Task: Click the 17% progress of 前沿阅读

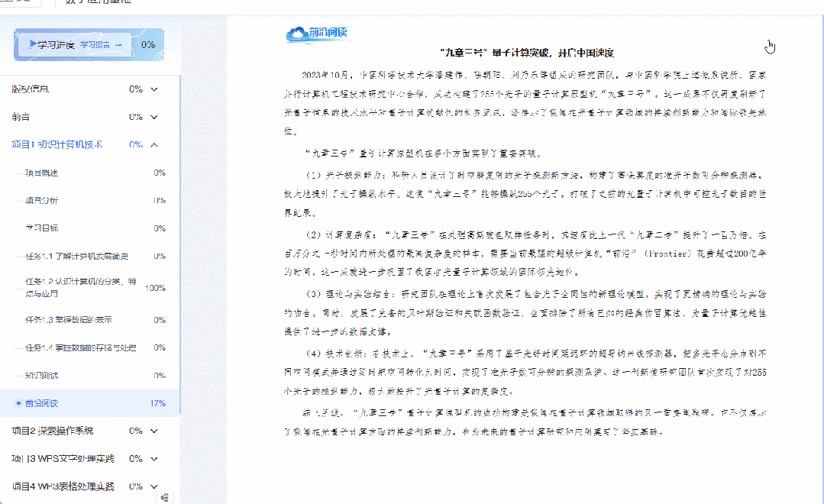Action: [157, 403]
